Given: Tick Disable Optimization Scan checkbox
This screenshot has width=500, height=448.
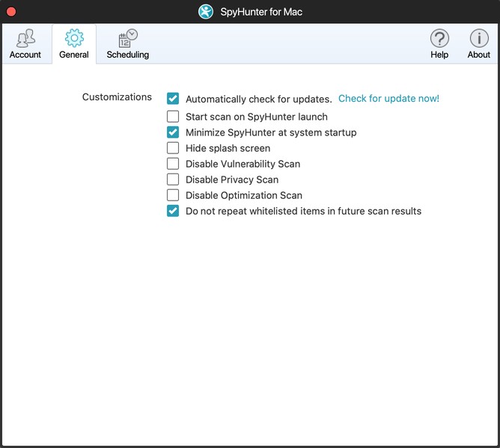Looking at the screenshot, I should (x=173, y=195).
